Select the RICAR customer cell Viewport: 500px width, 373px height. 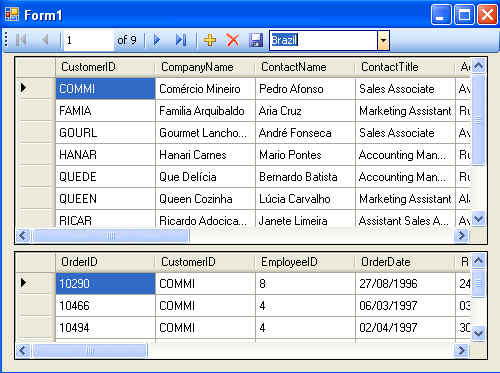point(105,219)
